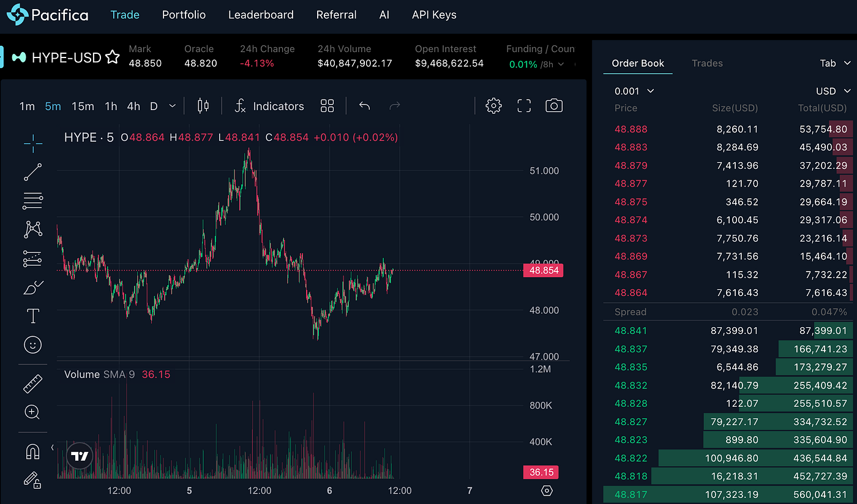Open the emoji sticker tool
The image size is (857, 504).
(32, 344)
